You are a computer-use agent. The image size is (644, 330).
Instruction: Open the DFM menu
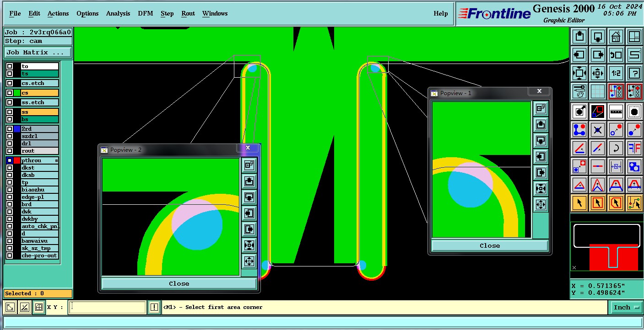point(146,13)
